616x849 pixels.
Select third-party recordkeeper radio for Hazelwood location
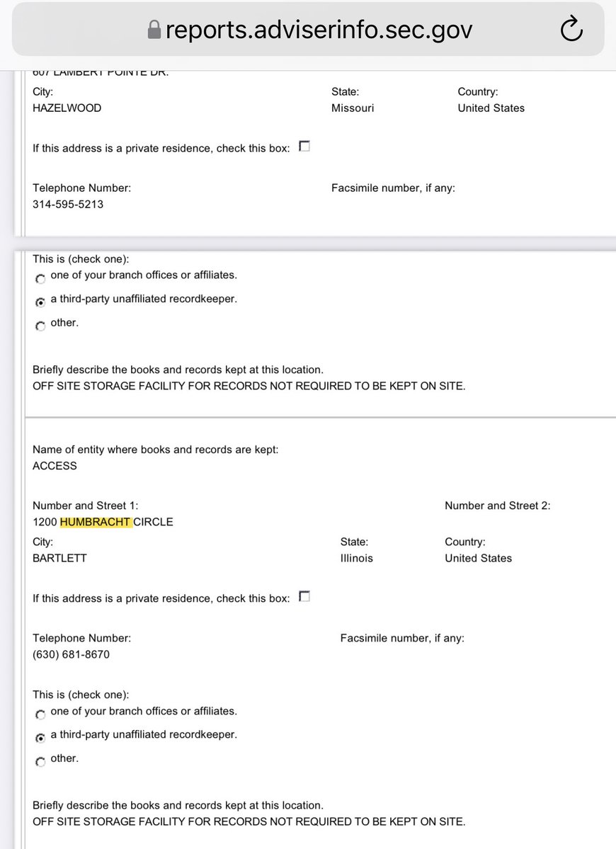tap(40, 302)
